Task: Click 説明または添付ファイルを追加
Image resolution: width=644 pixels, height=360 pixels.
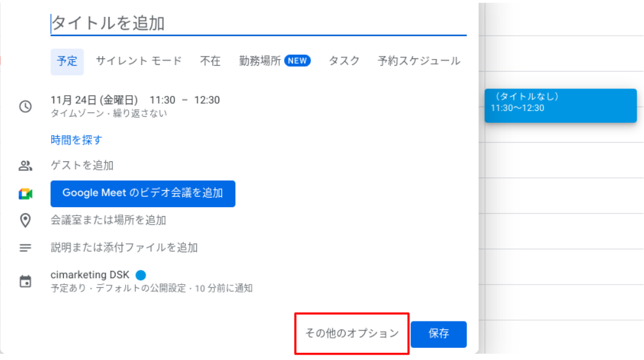Action: (x=124, y=248)
